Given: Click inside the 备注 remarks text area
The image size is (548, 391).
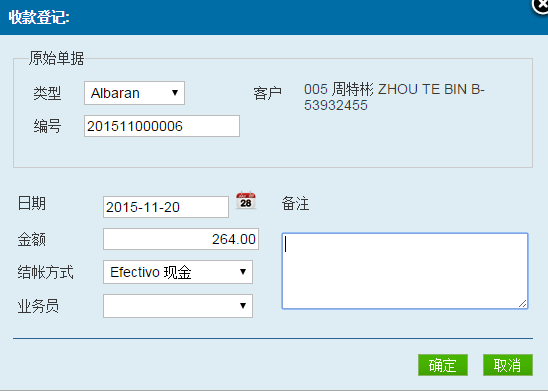Looking at the screenshot, I should (x=405, y=271).
